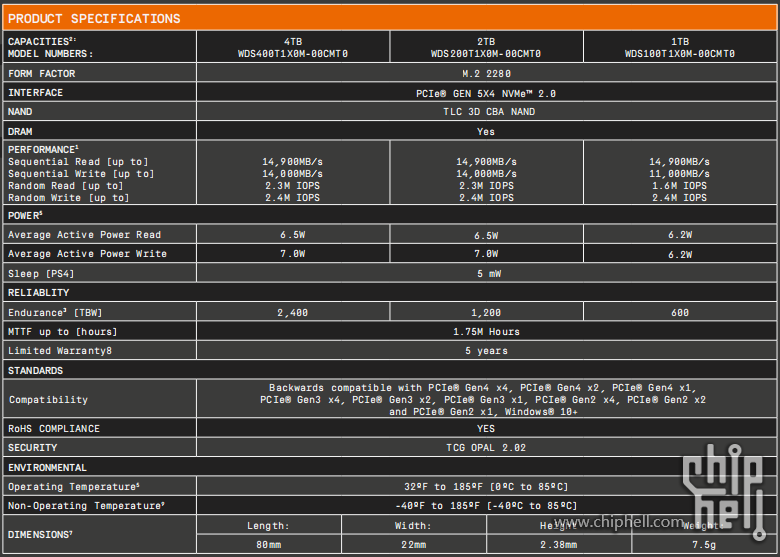Click the 1TB sequential write value 11,000MB/s

[680, 174]
